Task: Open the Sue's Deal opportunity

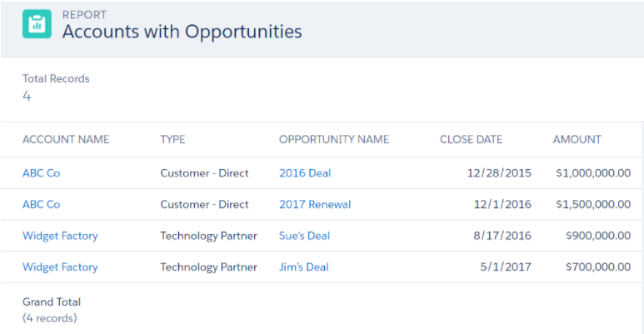Action: point(304,236)
